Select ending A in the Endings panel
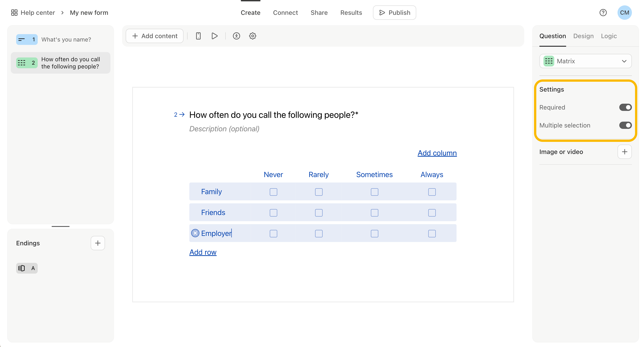 [x=27, y=268]
